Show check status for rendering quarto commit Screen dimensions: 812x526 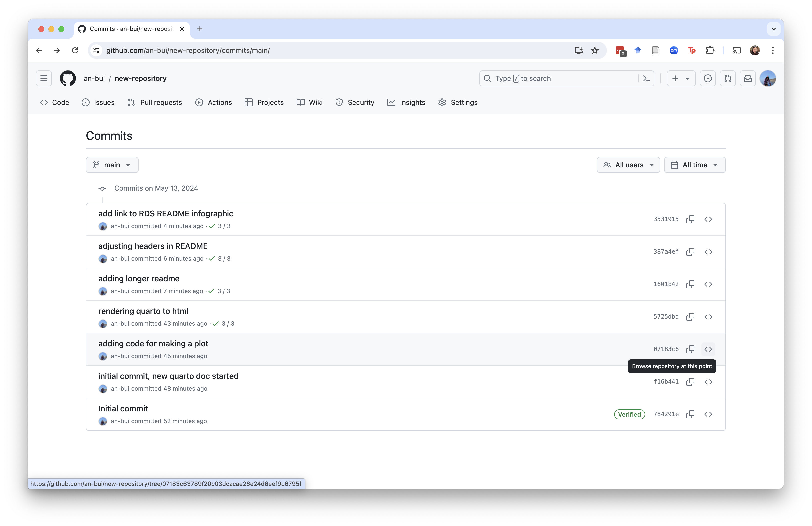click(224, 324)
